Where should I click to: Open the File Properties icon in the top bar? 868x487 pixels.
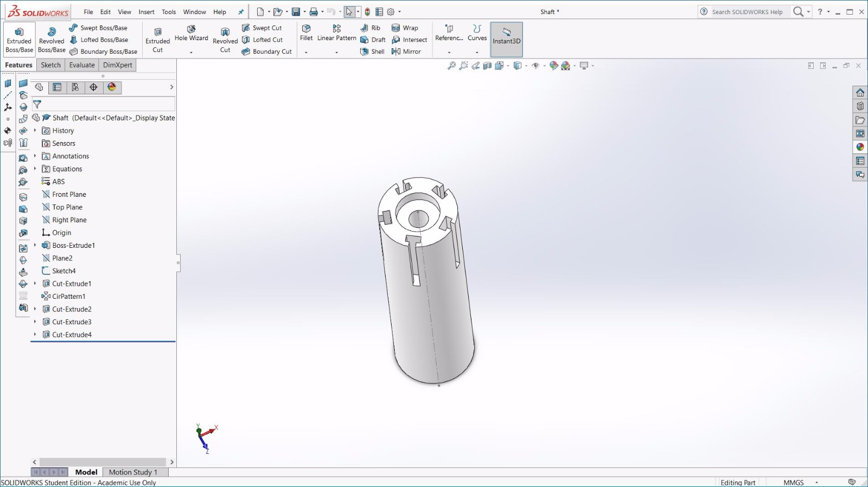(x=379, y=12)
